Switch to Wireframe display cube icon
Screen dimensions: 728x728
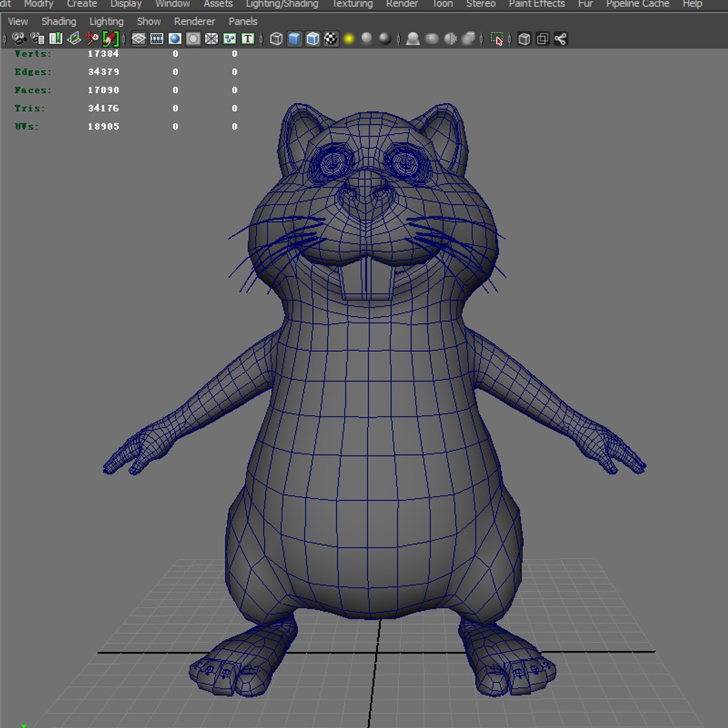click(x=276, y=38)
